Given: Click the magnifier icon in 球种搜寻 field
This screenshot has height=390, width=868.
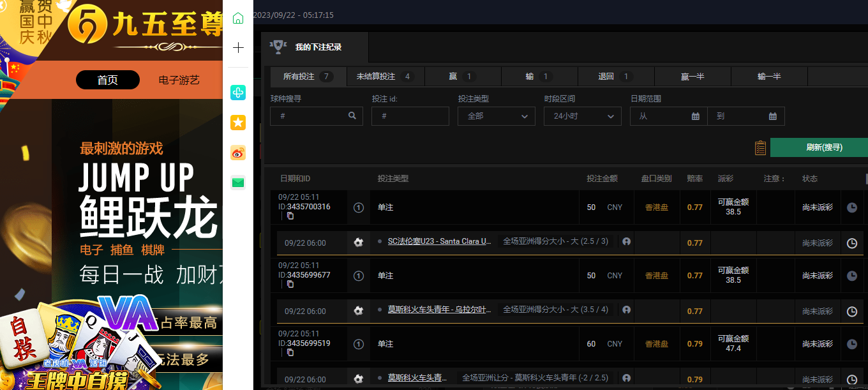Looking at the screenshot, I should pyautogui.click(x=352, y=116).
